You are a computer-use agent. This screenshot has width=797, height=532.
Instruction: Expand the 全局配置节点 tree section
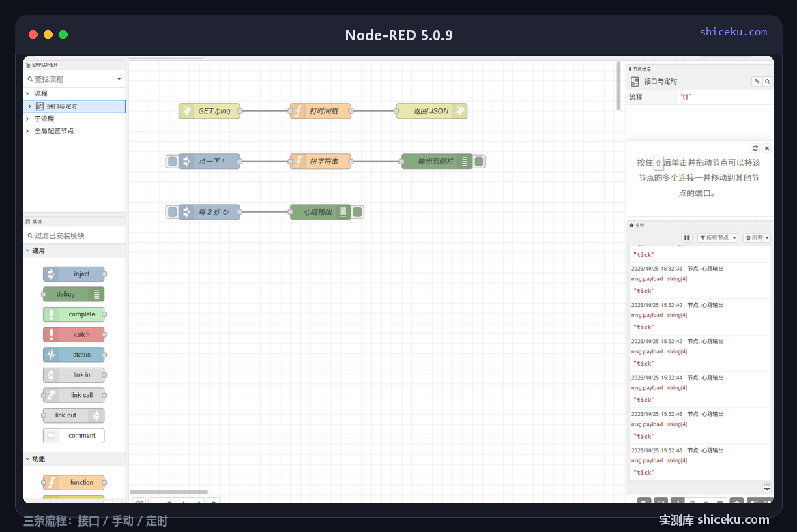pos(27,130)
